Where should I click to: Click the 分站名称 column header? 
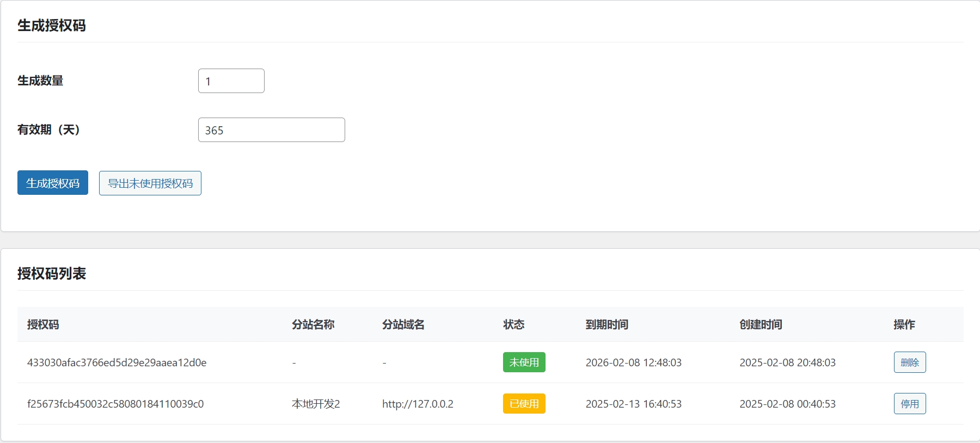(x=313, y=325)
